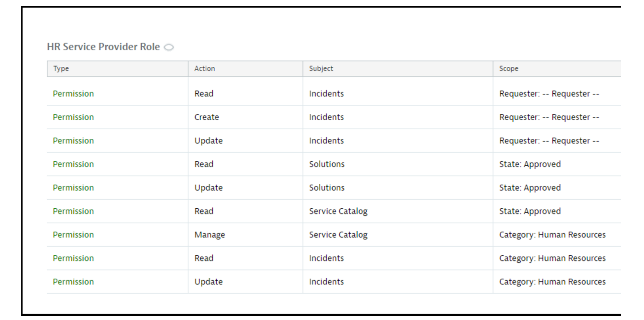This screenshot has width=644, height=320.
Task: Click Requester scope in the Create row
Action: 549,117
